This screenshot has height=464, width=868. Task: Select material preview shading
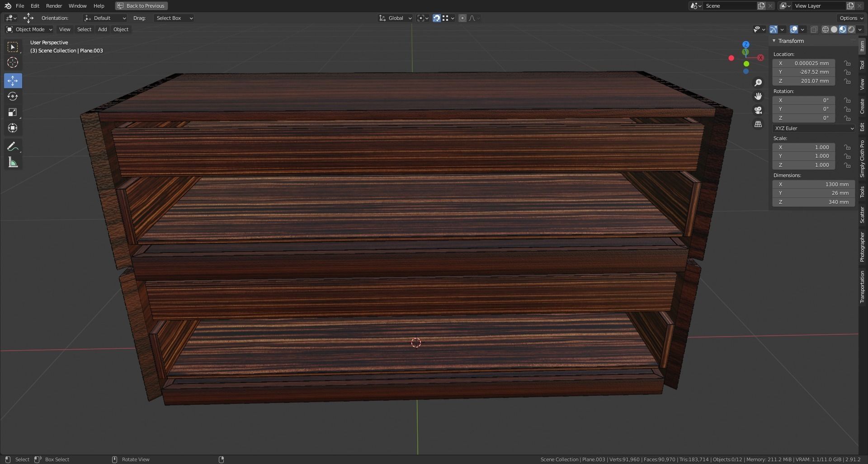tap(843, 29)
